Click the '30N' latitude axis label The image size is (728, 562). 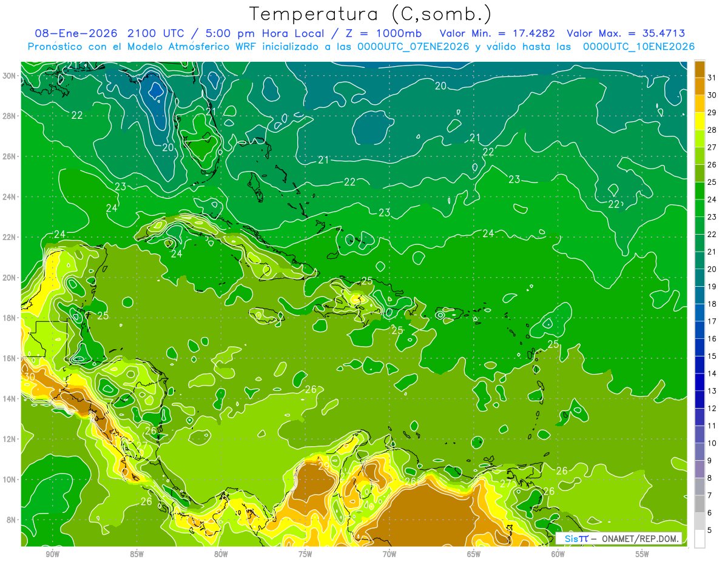(x=9, y=76)
